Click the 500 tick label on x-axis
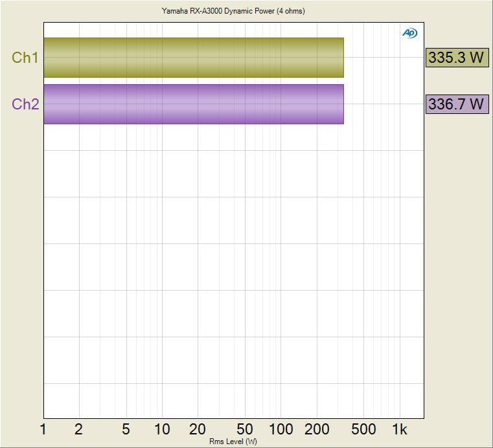 point(364,429)
